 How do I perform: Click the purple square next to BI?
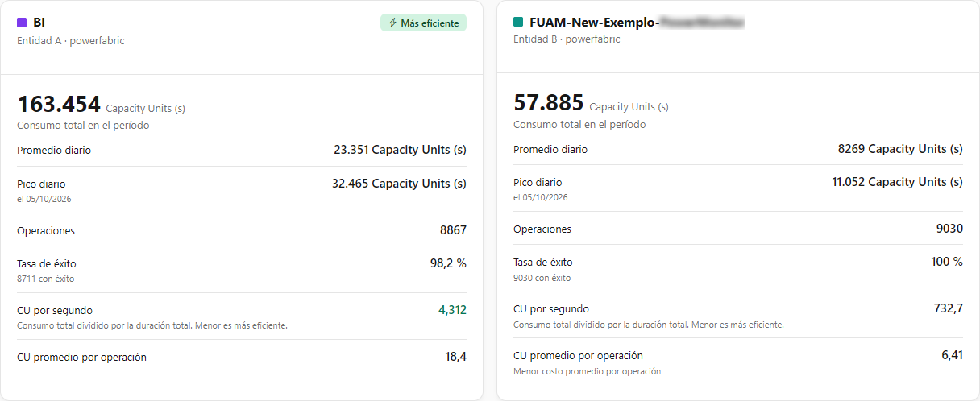22,23
